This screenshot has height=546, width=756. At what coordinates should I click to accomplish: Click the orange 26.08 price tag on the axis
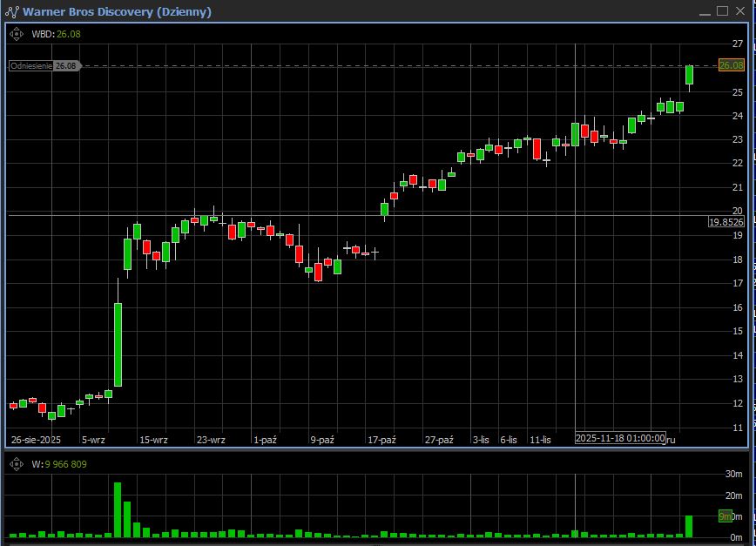point(731,65)
